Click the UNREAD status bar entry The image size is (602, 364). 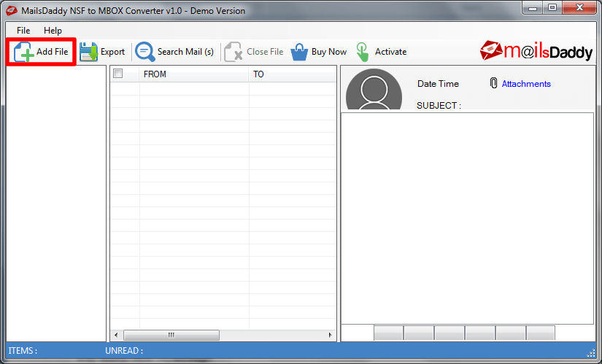(124, 351)
